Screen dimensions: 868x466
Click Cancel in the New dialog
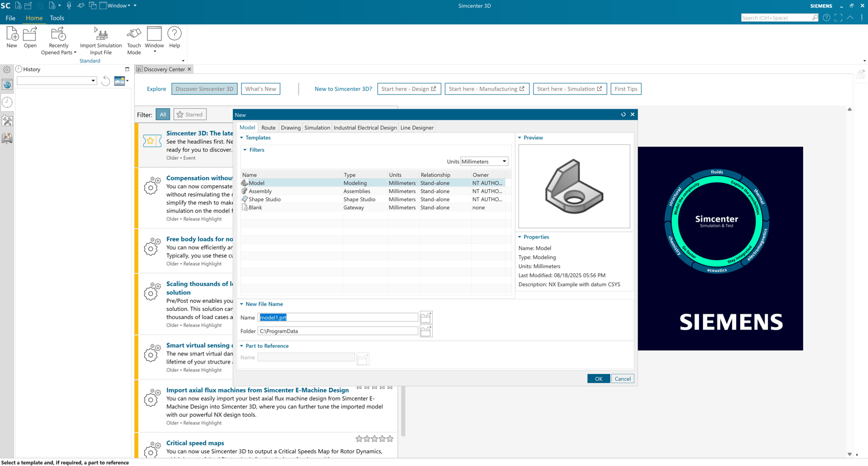pos(623,379)
